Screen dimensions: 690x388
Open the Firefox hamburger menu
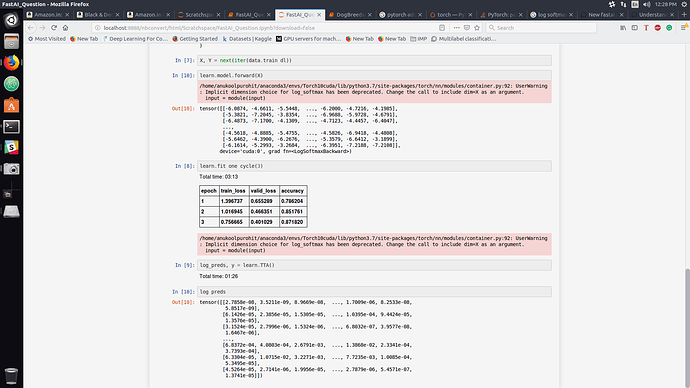click(x=683, y=28)
